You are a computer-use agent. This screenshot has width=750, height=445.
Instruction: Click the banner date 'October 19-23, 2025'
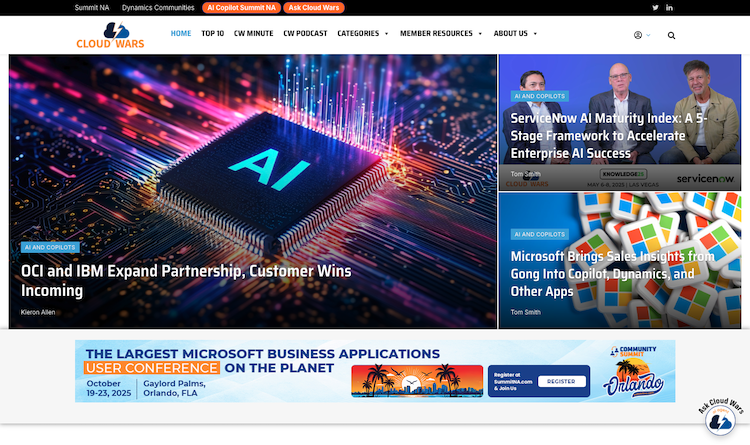tap(109, 389)
